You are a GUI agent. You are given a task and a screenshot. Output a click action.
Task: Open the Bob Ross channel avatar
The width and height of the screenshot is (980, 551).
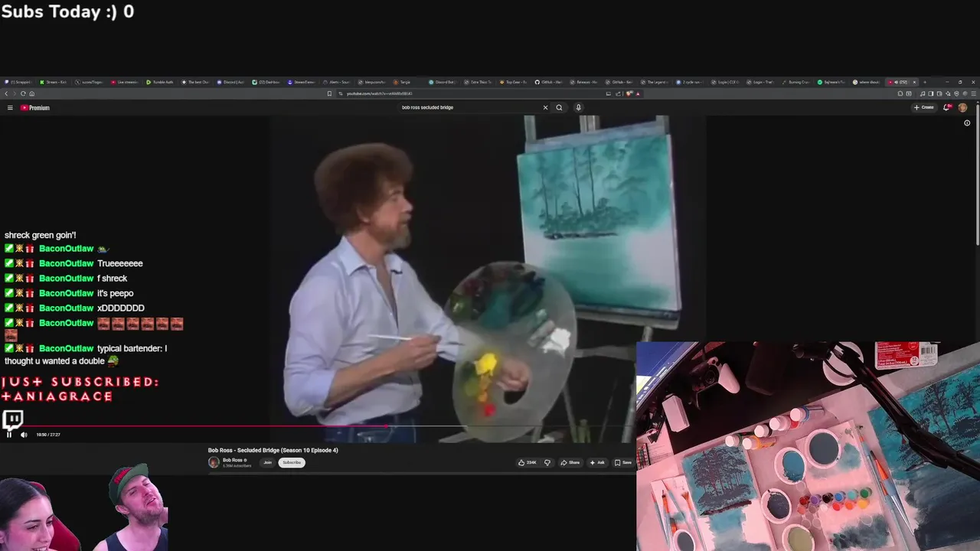pyautogui.click(x=214, y=462)
